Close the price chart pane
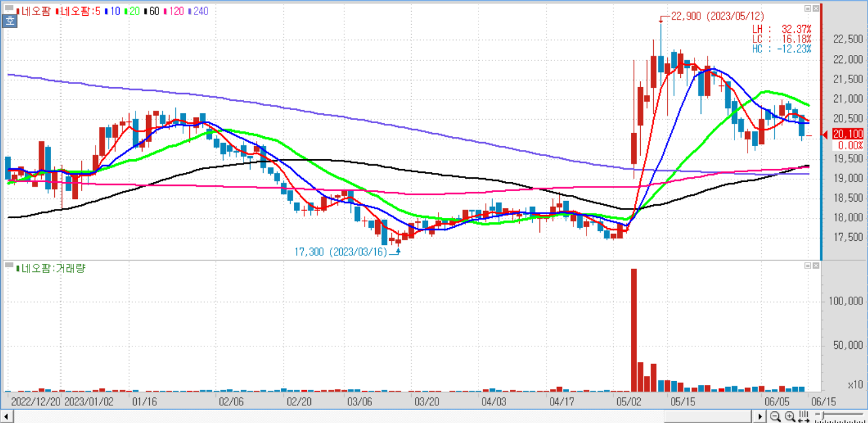868x423 pixels. pyautogui.click(x=816, y=9)
